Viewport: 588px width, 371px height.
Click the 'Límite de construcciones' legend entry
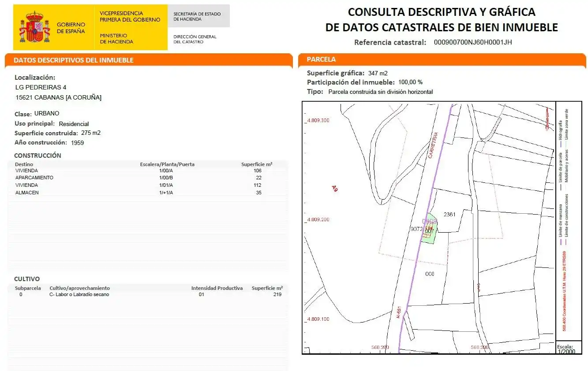click(567, 219)
